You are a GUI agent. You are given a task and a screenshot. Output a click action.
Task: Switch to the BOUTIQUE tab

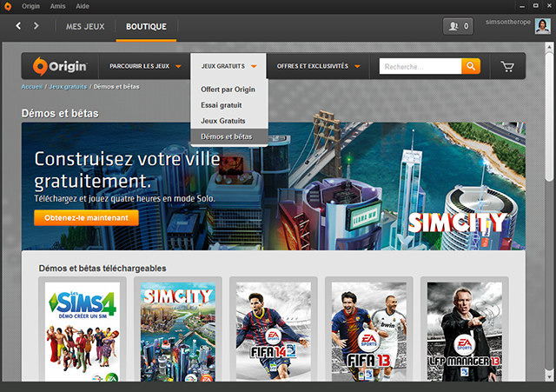(x=146, y=27)
